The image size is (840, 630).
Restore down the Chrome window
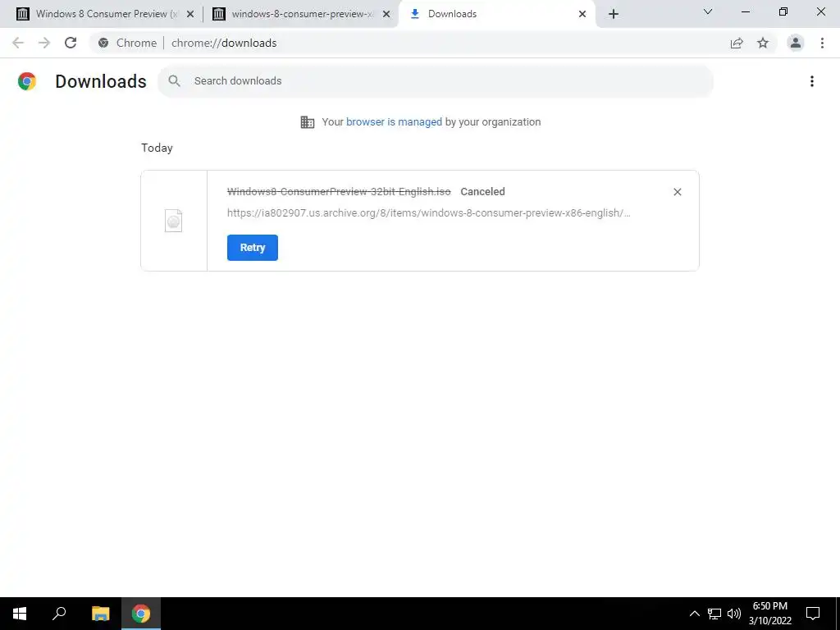click(783, 11)
